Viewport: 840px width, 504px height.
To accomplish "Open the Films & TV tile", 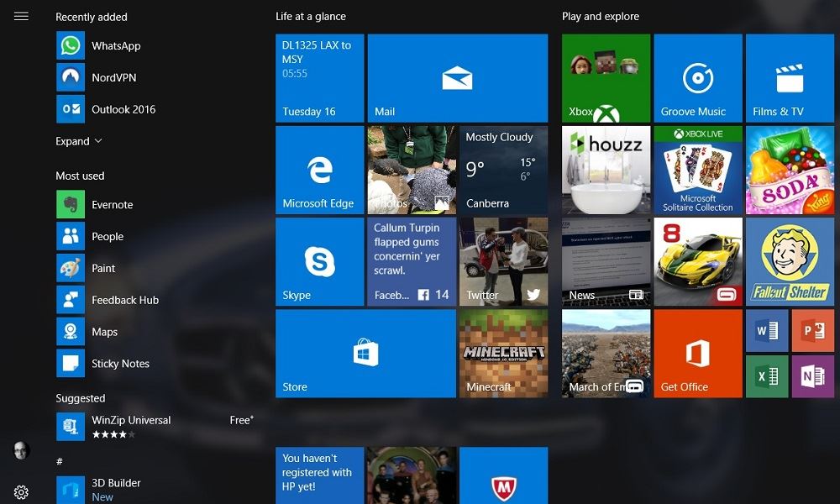I will (790, 78).
